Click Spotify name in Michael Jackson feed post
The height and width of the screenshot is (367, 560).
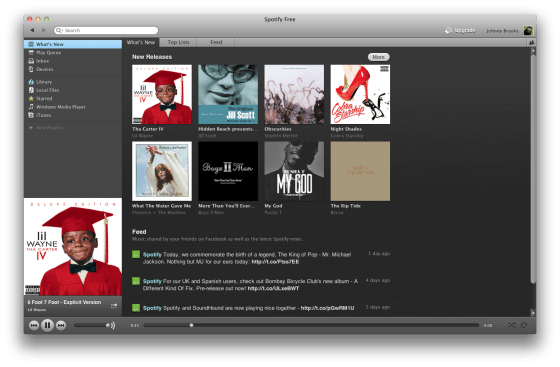[x=152, y=255]
